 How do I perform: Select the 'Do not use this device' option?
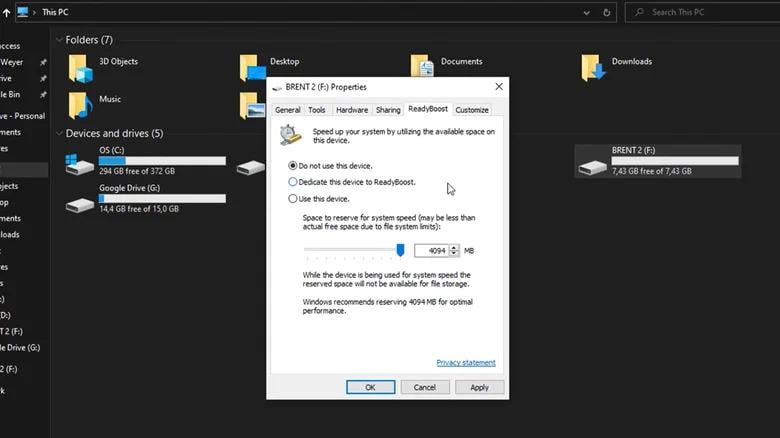pyautogui.click(x=293, y=165)
